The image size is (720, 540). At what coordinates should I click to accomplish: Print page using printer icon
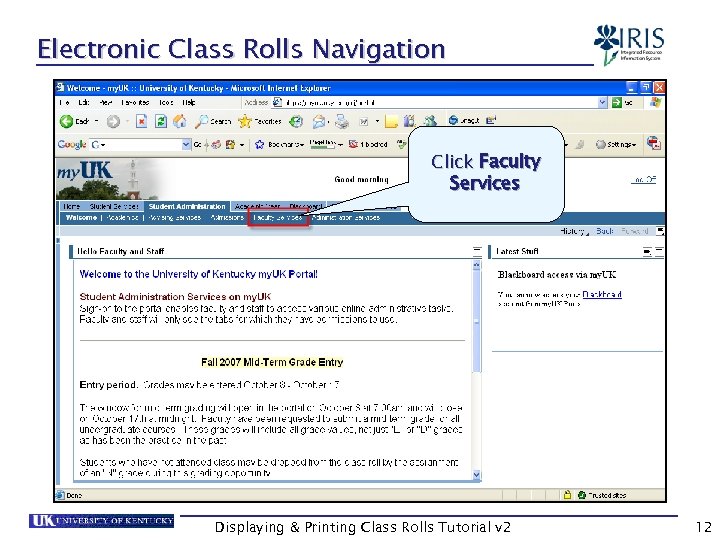click(341, 121)
